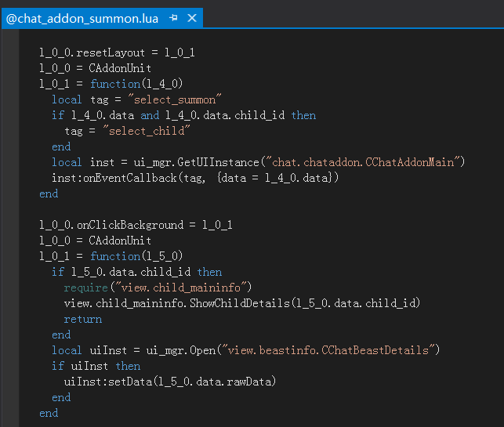
Task: Click ShowChildDetails method call
Action: point(240,303)
